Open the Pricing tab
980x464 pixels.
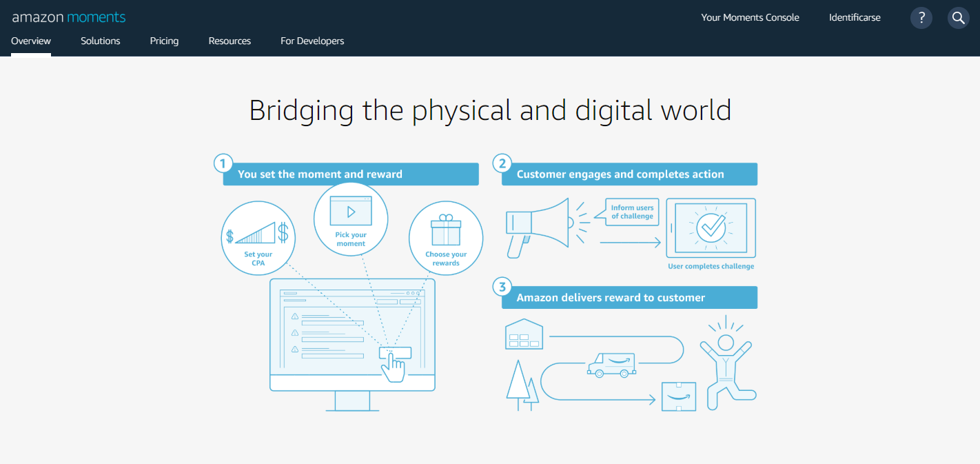click(x=164, y=41)
